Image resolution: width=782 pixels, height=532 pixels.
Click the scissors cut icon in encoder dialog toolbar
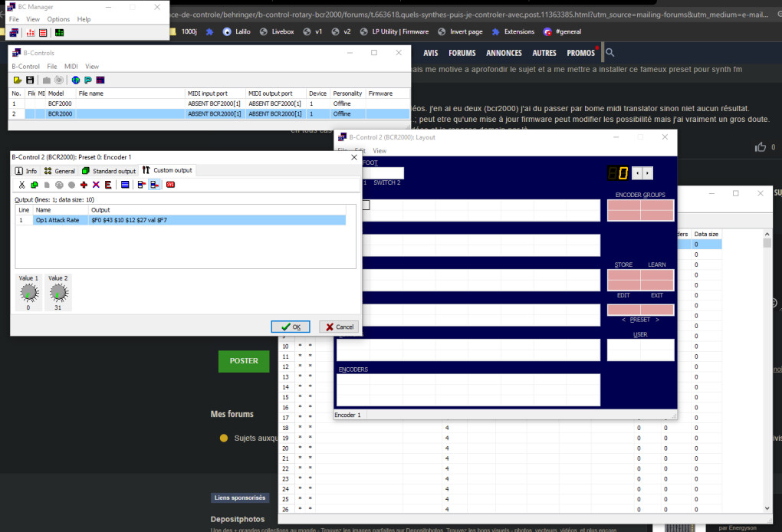22,185
